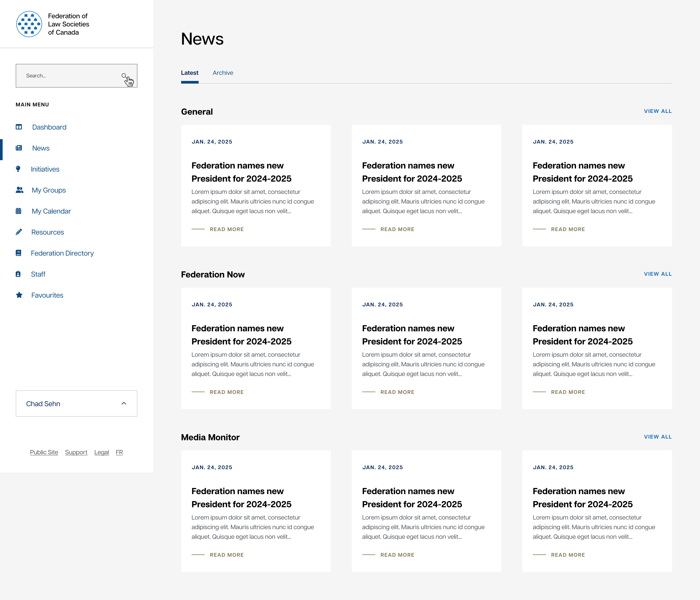Image resolution: width=700 pixels, height=600 pixels.
Task: Open third General article headline
Action: pos(583,172)
